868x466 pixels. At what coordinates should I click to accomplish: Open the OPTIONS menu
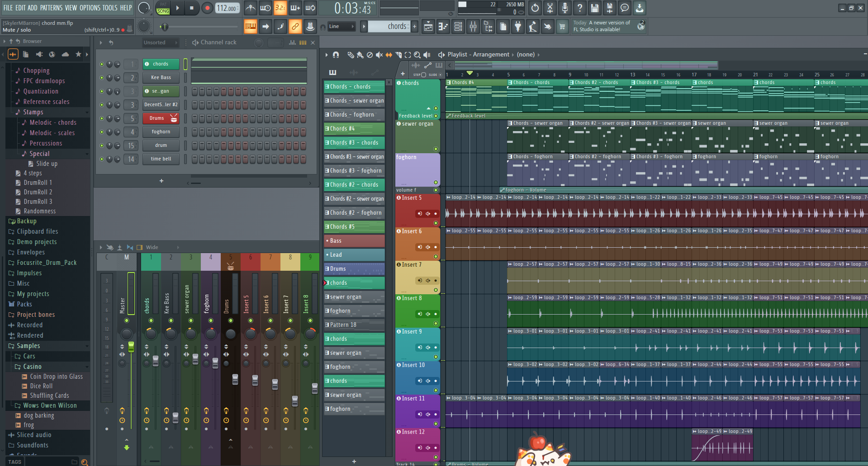click(x=90, y=8)
